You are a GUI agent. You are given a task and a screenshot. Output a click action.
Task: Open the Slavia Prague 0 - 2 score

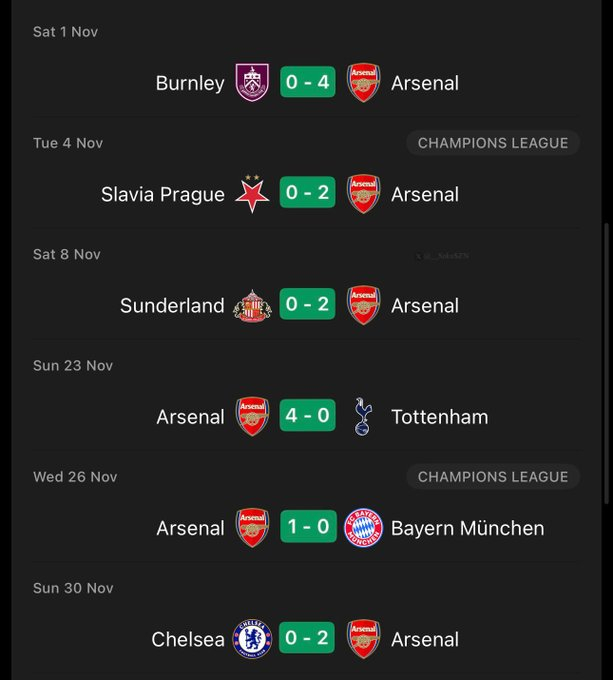tap(308, 194)
